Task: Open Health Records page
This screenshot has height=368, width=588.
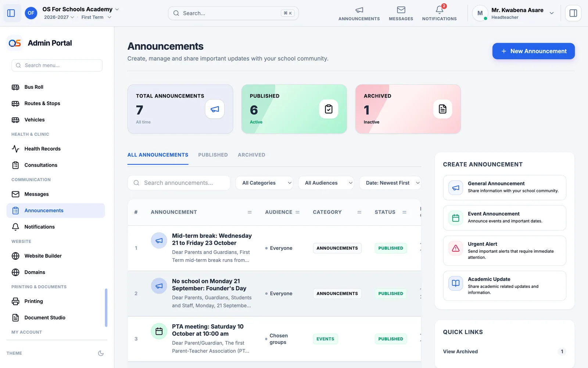Action: pyautogui.click(x=56, y=149)
